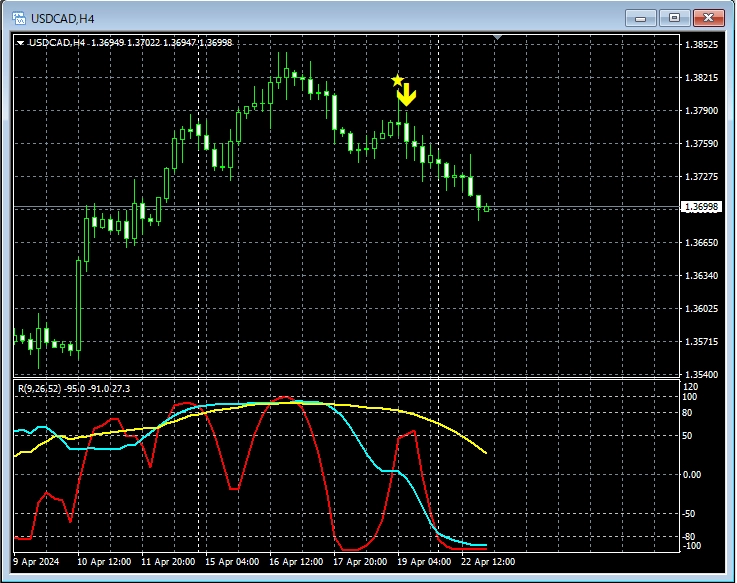Select the cyan indicator line in subwindow
The width and height of the screenshot is (737, 583).
(x=360, y=430)
